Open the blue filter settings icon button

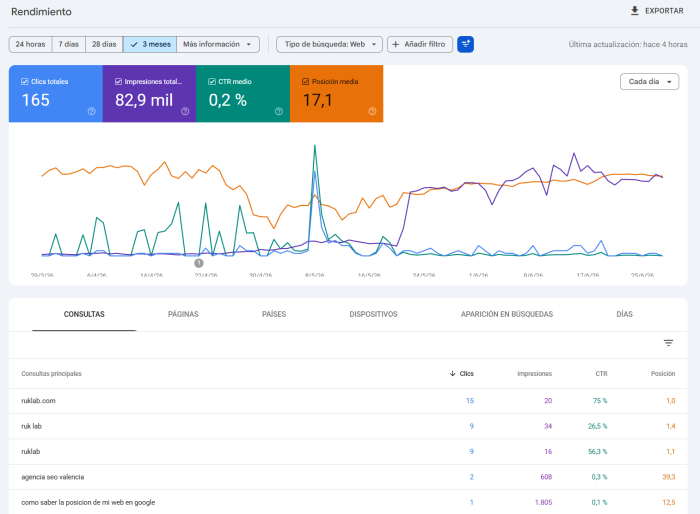tap(465, 44)
